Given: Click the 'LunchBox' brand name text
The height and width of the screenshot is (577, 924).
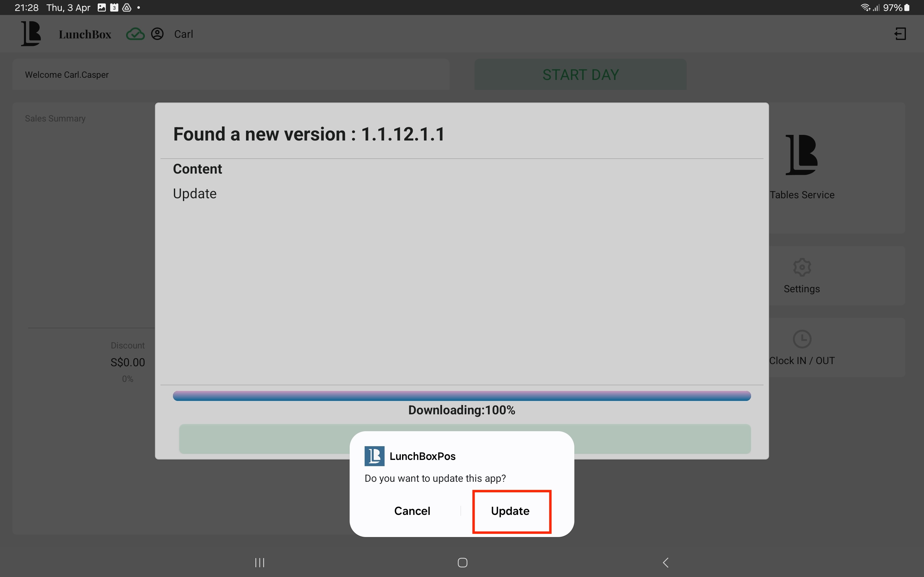Looking at the screenshot, I should (85, 34).
